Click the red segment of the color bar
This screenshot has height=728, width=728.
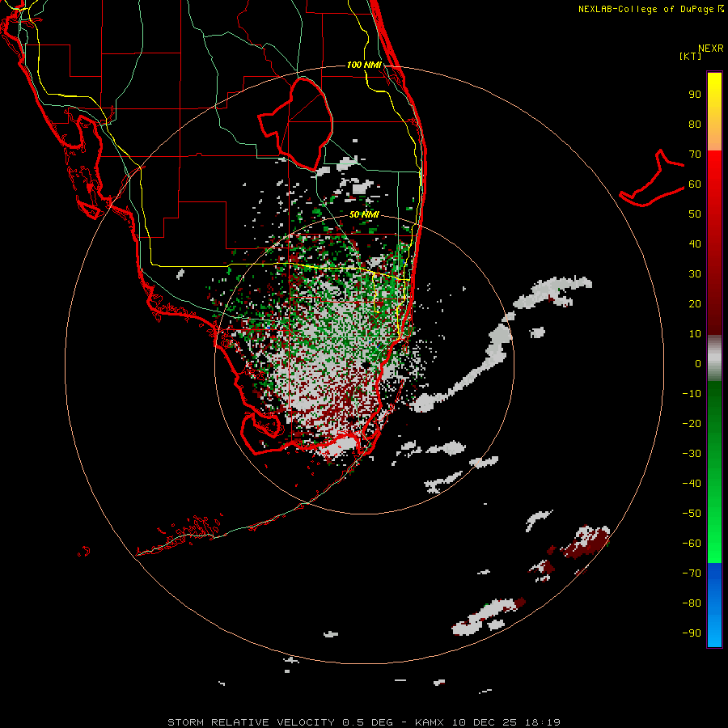(x=714, y=243)
